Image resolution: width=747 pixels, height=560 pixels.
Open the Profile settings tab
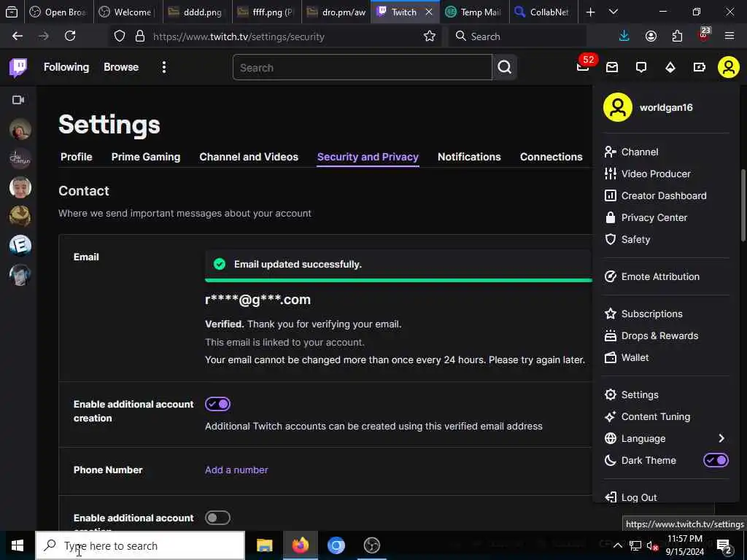pyautogui.click(x=76, y=157)
